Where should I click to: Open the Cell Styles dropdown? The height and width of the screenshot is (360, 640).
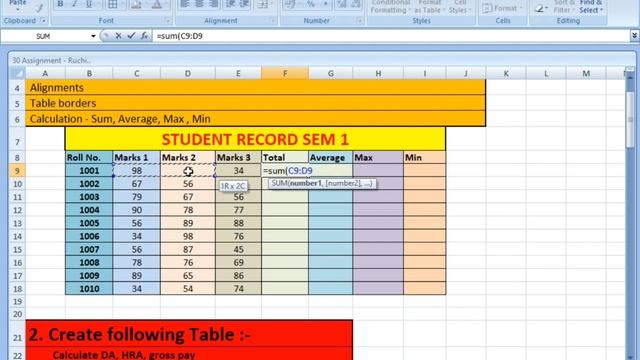[x=460, y=7]
